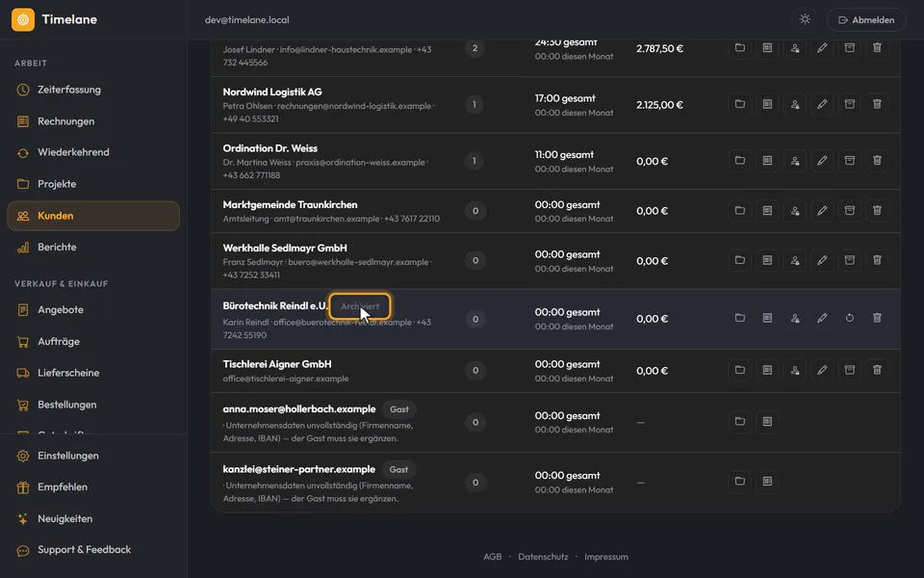Open Einstellungen settings page
Image resolution: width=924 pixels, height=578 pixels.
click(x=93, y=456)
